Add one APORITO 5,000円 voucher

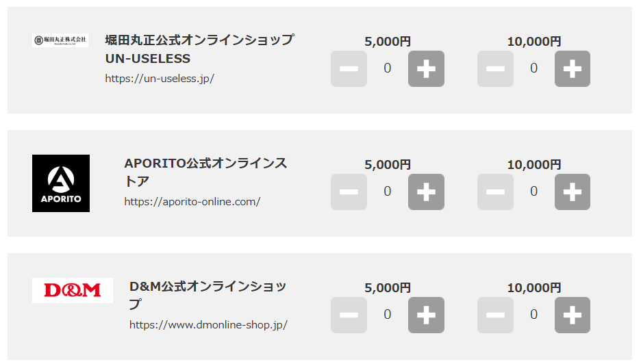tap(426, 192)
